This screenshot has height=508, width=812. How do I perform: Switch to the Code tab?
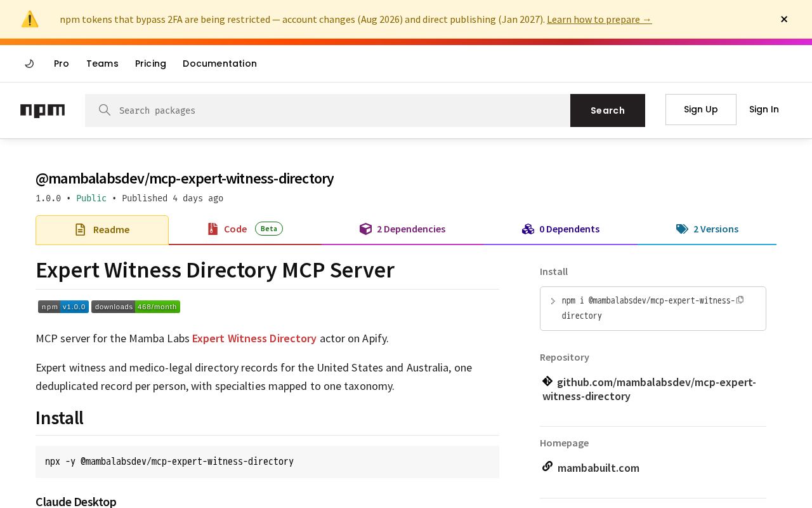click(245, 229)
